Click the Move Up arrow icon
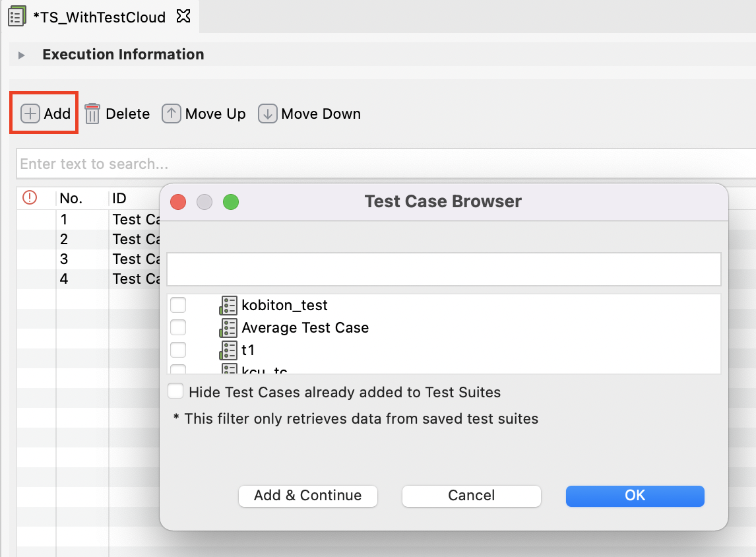Viewport: 756px width, 557px height. click(x=171, y=114)
